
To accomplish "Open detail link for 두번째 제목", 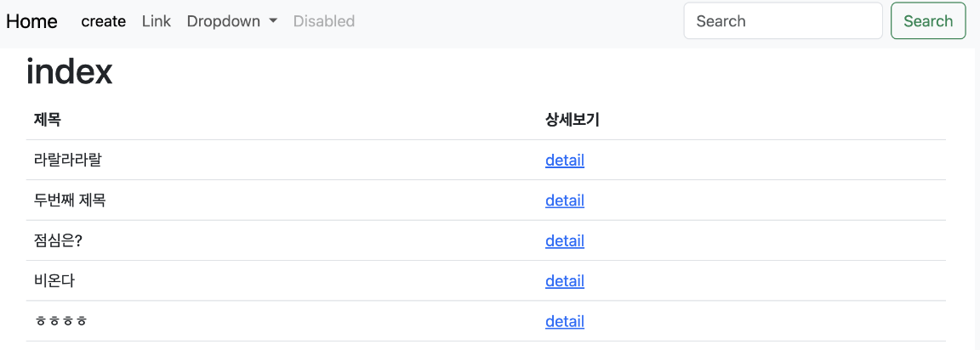I will click(x=565, y=200).
